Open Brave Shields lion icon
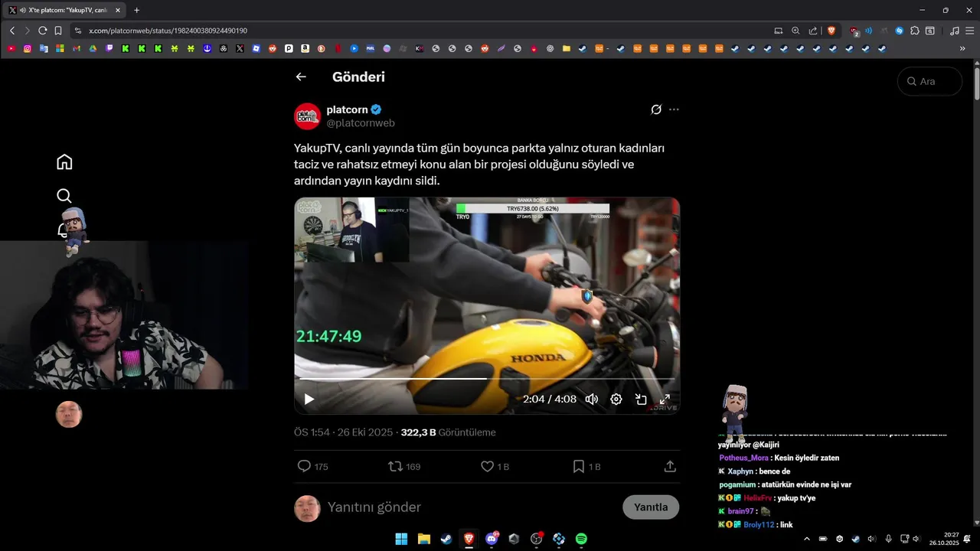Viewport: 980px width, 551px height. coord(831,31)
